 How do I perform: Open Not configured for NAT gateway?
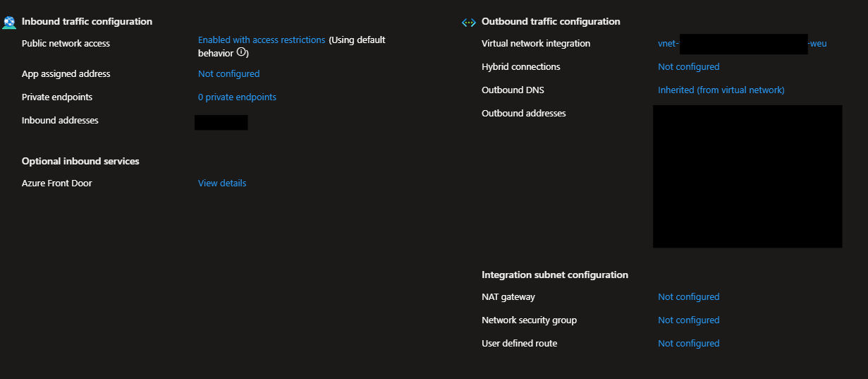pos(688,297)
